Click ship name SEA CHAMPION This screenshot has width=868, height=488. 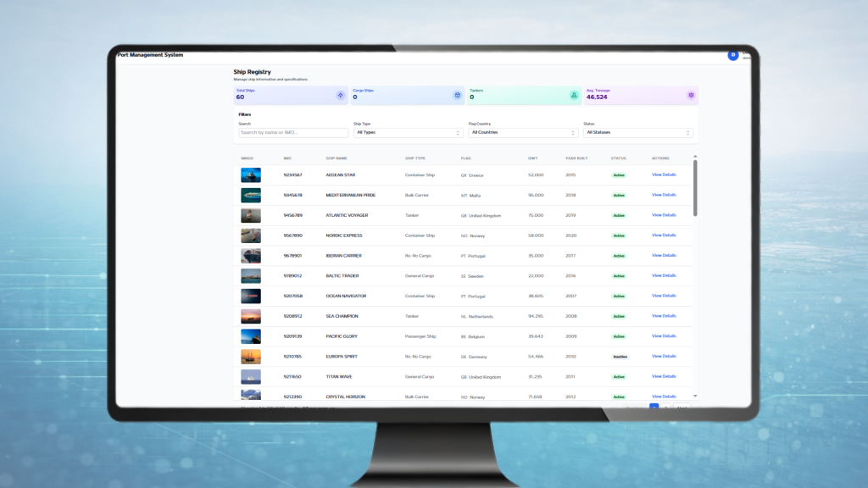342,317
